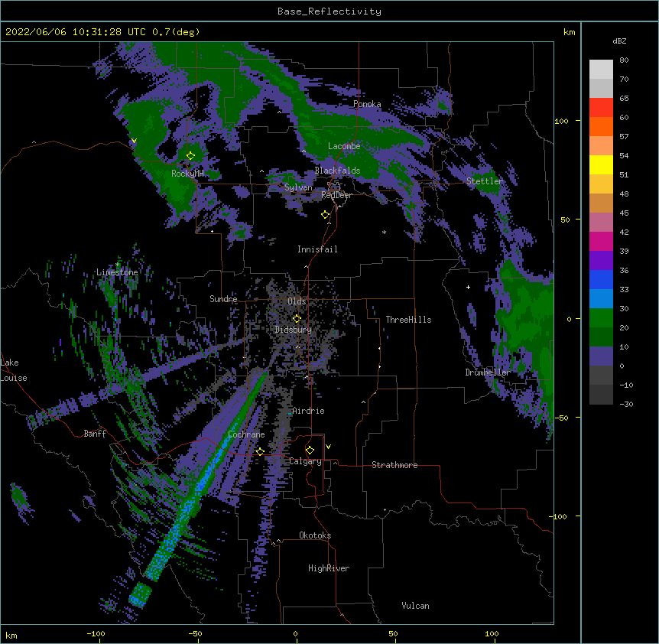Screen dimensions: 659x644
Task: Select the blue 33–36 dBZ legend swatch
Action: [x=601, y=279]
